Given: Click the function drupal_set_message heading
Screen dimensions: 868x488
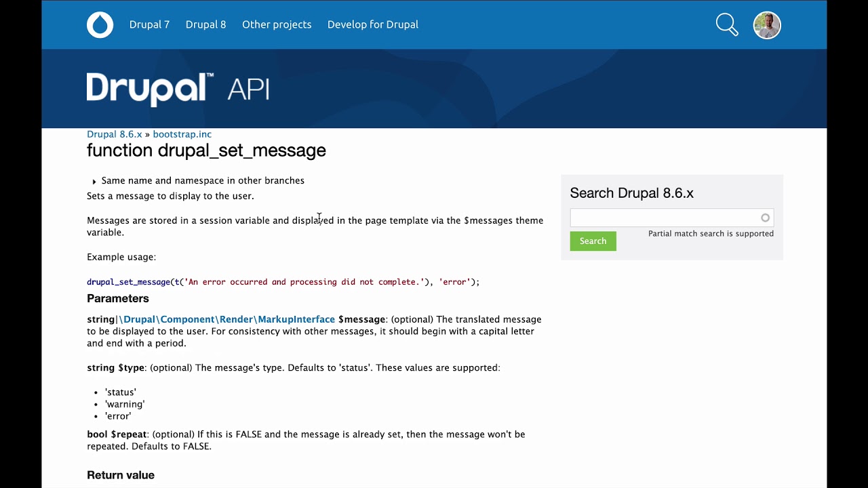Looking at the screenshot, I should pyautogui.click(x=206, y=150).
